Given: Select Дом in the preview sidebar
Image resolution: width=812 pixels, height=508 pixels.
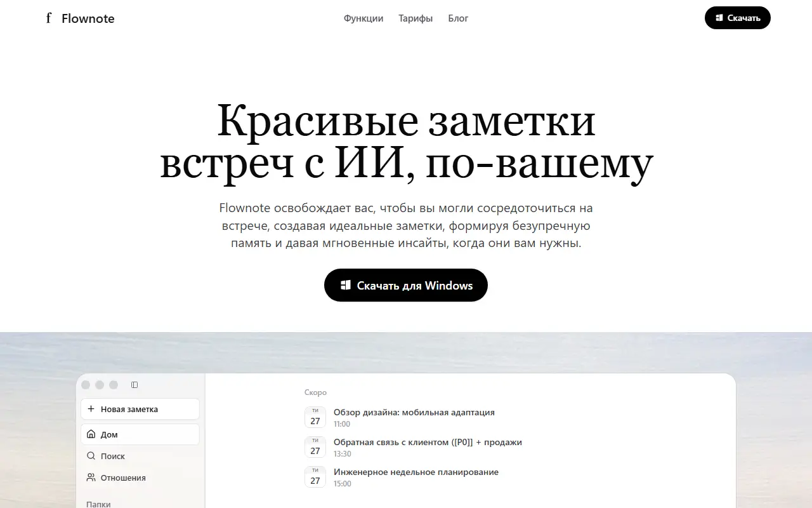Looking at the screenshot, I should pos(140,434).
